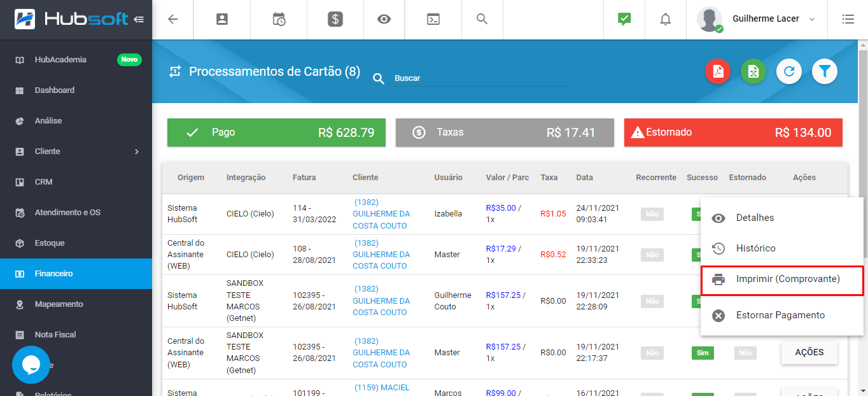868x396 pixels.
Task: Click the eye icon in top toolbar
Action: tap(384, 19)
